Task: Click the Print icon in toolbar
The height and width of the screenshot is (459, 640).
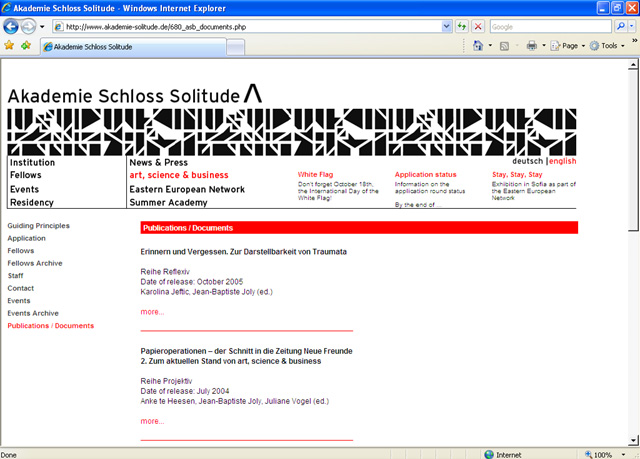Action: (x=532, y=45)
